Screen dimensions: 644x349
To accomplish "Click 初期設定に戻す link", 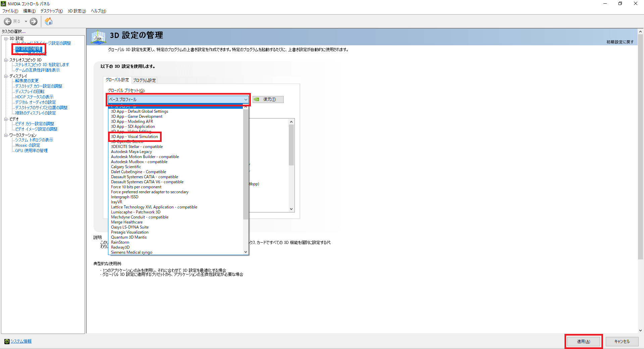I will [x=620, y=42].
